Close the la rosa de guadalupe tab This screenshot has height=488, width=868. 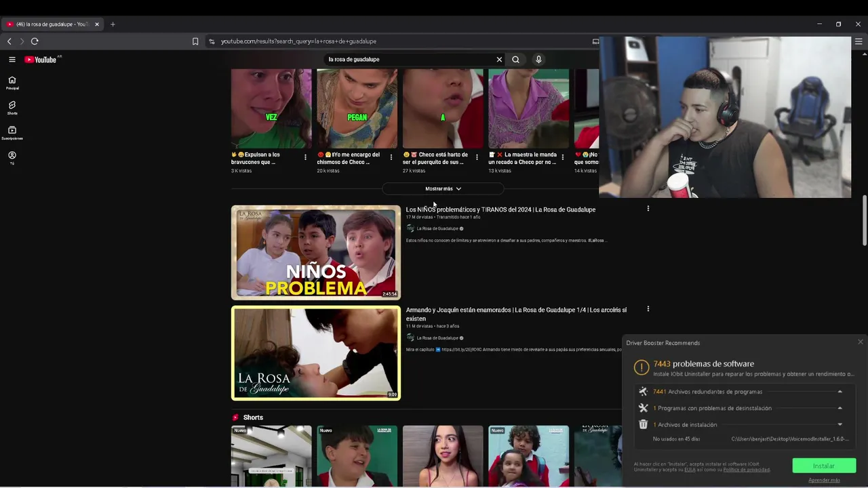point(97,24)
